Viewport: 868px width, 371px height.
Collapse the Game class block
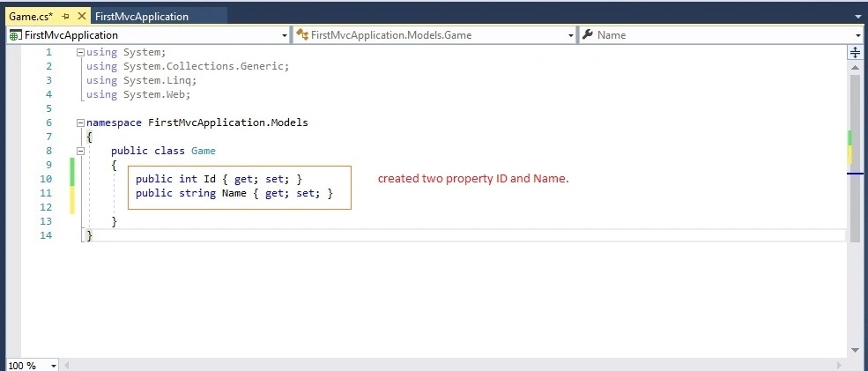point(80,151)
